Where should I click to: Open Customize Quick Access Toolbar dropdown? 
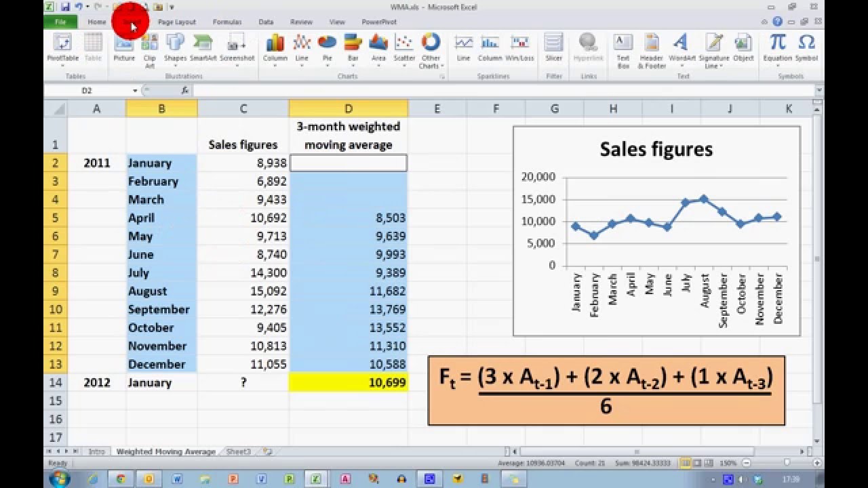172,7
